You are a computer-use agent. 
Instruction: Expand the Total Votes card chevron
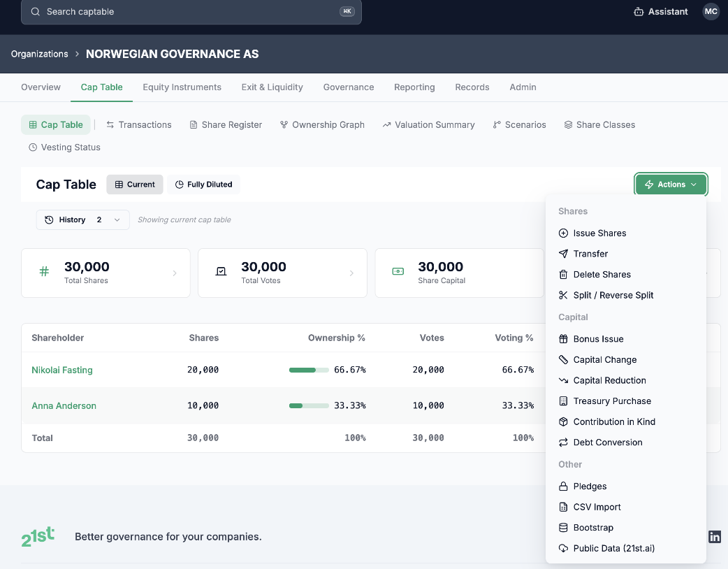351,273
